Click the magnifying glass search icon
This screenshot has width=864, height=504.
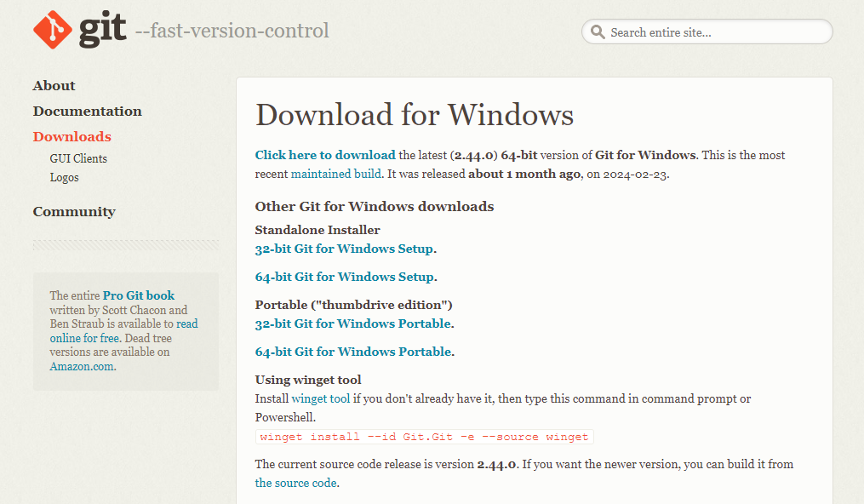pyautogui.click(x=598, y=32)
